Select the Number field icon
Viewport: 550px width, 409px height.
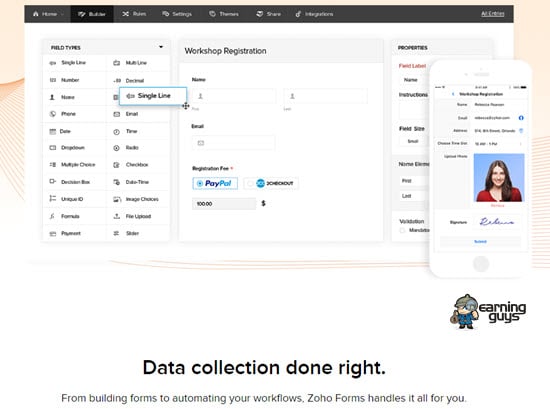click(x=53, y=80)
